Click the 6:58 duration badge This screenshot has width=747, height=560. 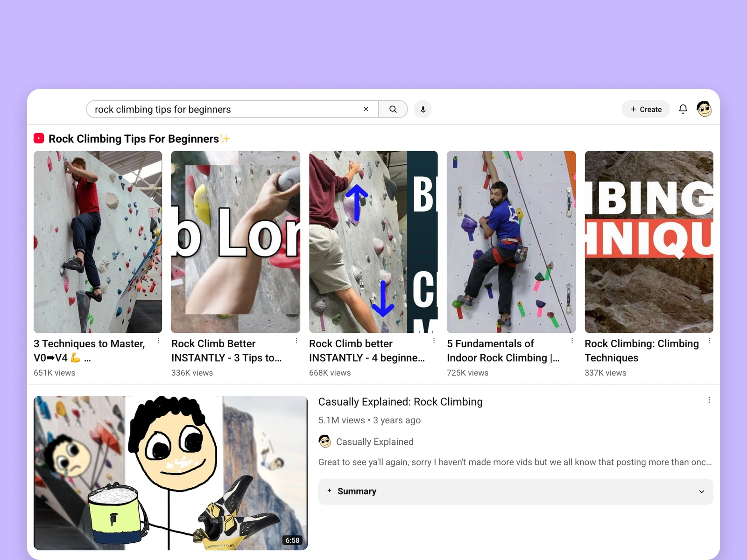tap(293, 540)
